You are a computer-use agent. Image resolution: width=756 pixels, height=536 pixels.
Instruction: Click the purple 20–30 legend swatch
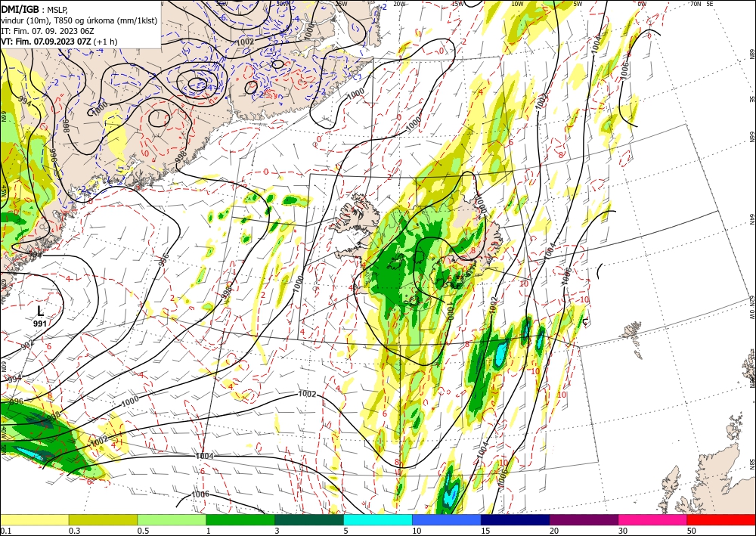[x=584, y=519]
